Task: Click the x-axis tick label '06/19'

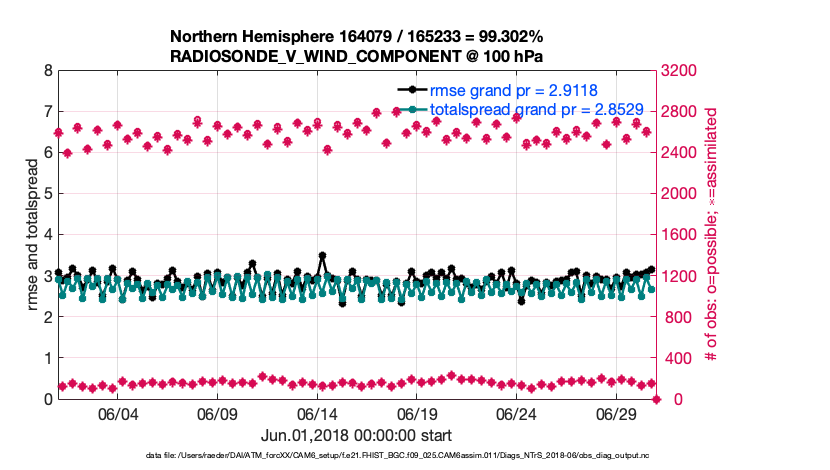Action: click(x=417, y=414)
